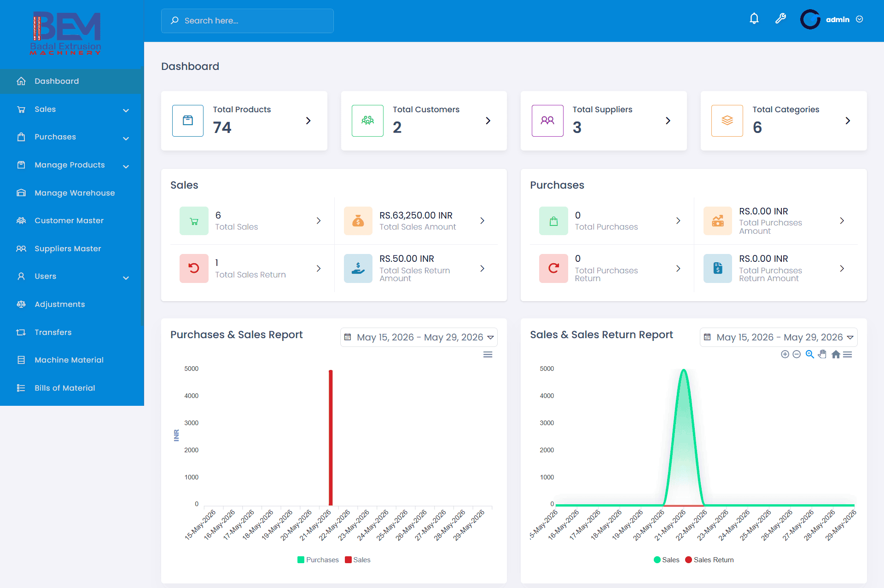Screen dimensions: 884x588
Task: Select the magnifier selection zoom tool
Action: 809,354
